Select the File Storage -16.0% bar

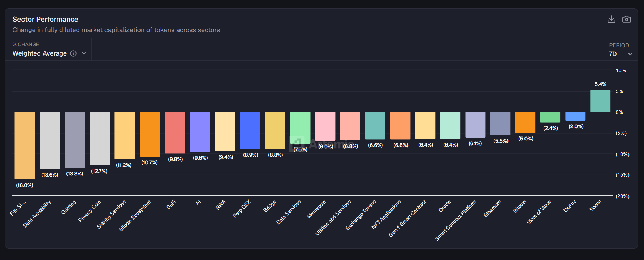pyautogui.click(x=25, y=146)
